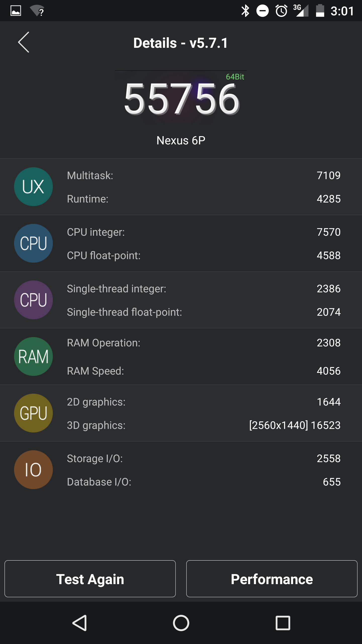
Task: Tap the Database I/O result row
Action: [x=204, y=482]
